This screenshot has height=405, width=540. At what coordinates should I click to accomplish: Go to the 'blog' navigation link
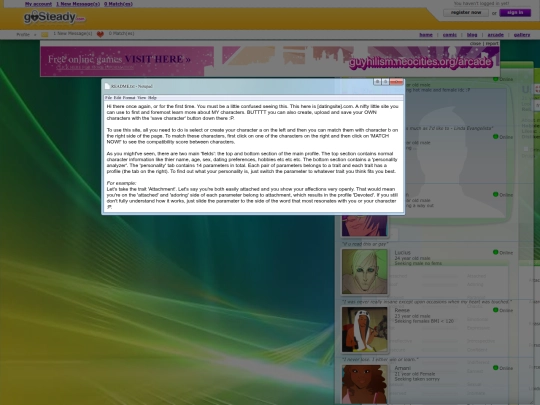pos(472,35)
